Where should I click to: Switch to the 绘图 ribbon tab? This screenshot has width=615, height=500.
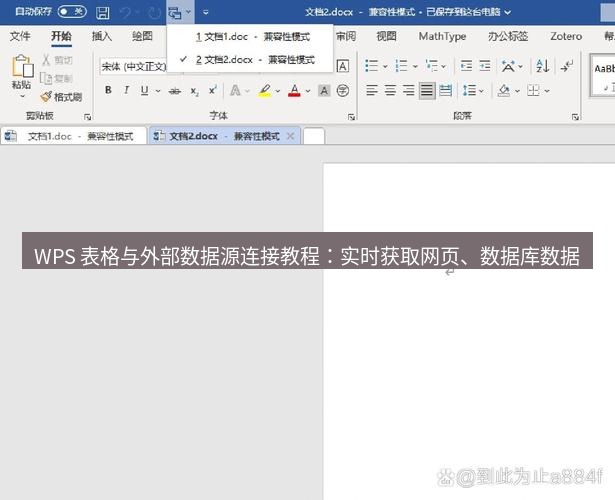coord(142,36)
